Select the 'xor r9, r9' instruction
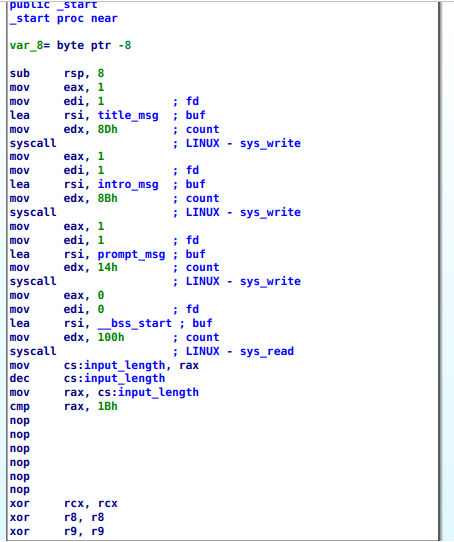This screenshot has width=454, height=542. 57,531
